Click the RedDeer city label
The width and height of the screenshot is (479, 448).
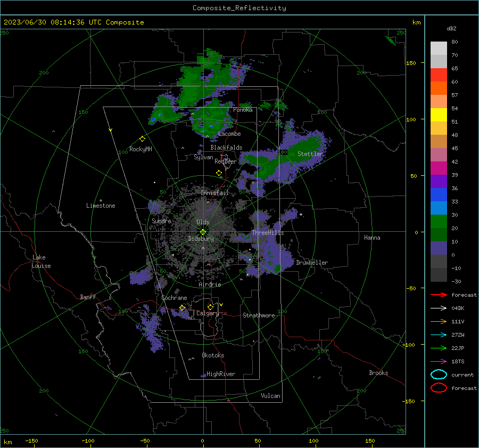(226, 161)
